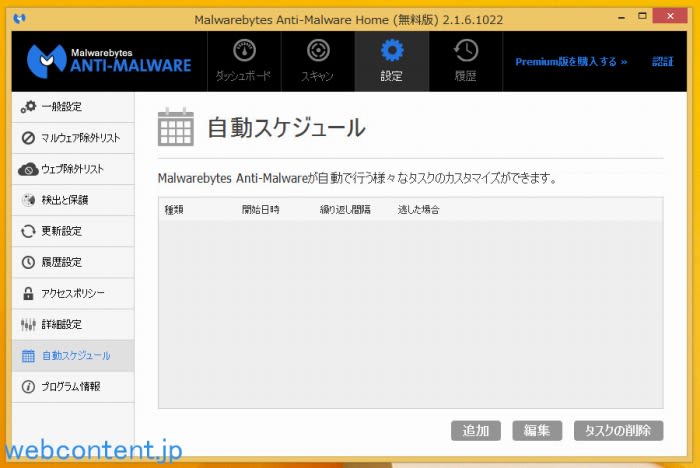Open ウェブ除外リスト web exclusions

pyautogui.click(x=73, y=169)
